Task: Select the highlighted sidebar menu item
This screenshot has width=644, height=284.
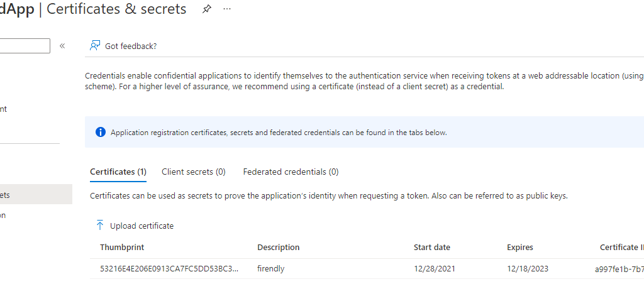Action: coord(35,195)
